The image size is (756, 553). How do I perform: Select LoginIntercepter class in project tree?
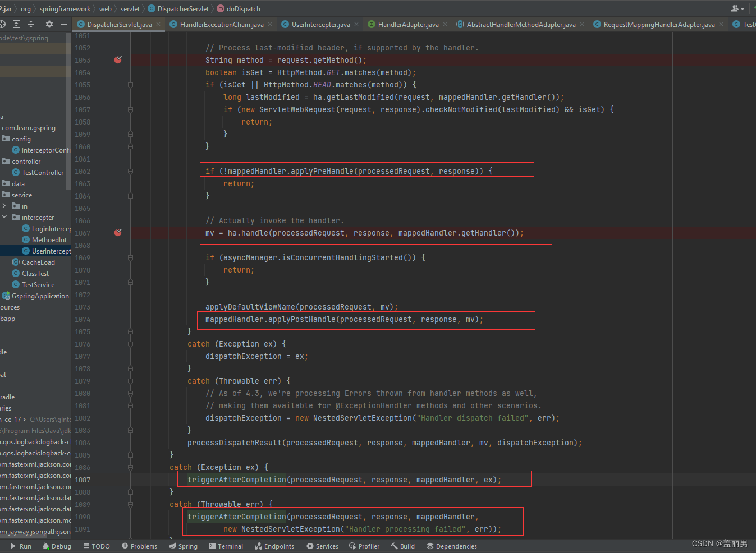(x=47, y=228)
